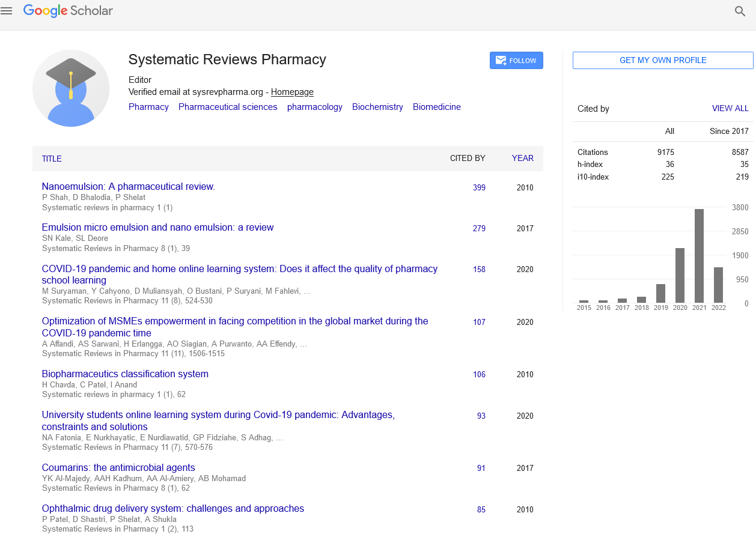Open Nanoemulsion: A pharmaceutical review article
The width and height of the screenshot is (756, 537).
128,186
